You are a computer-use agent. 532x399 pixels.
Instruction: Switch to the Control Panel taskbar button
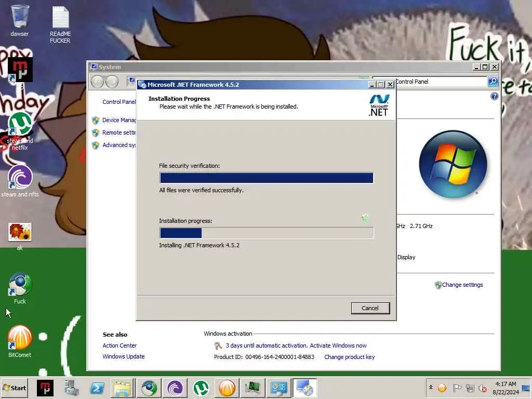point(278,388)
